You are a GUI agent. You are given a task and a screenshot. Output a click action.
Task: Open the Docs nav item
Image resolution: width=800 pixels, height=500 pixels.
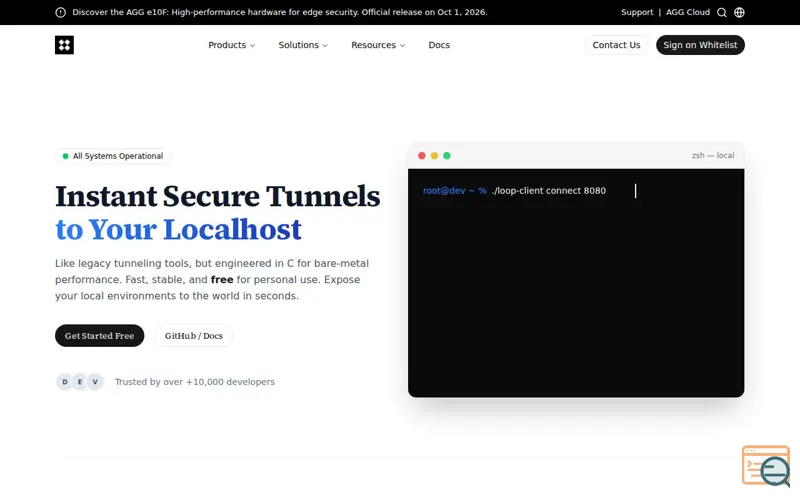(x=439, y=45)
